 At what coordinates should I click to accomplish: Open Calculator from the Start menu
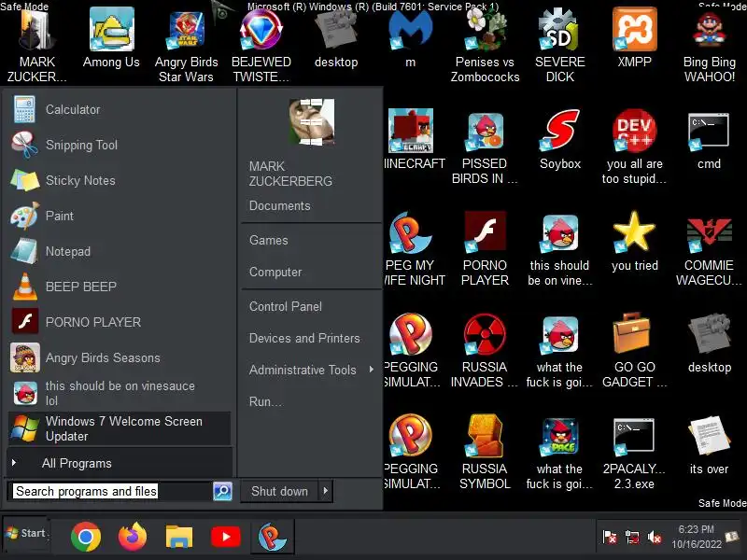point(120,109)
